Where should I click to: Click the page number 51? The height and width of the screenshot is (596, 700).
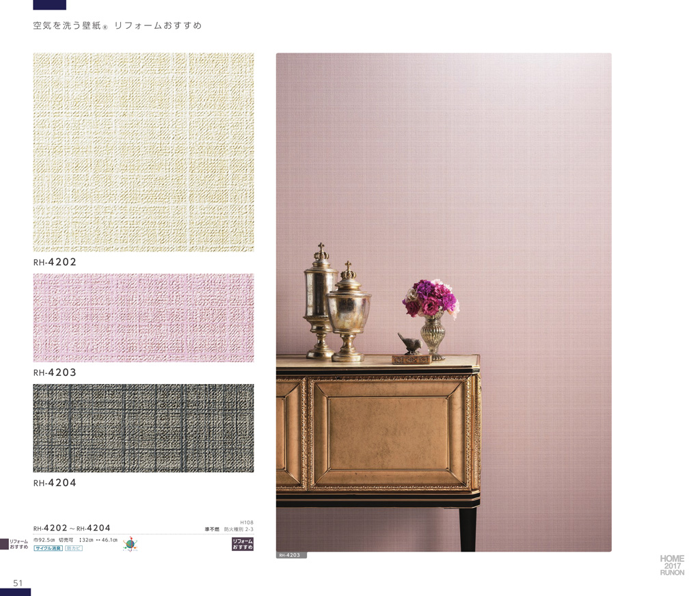coord(18,582)
